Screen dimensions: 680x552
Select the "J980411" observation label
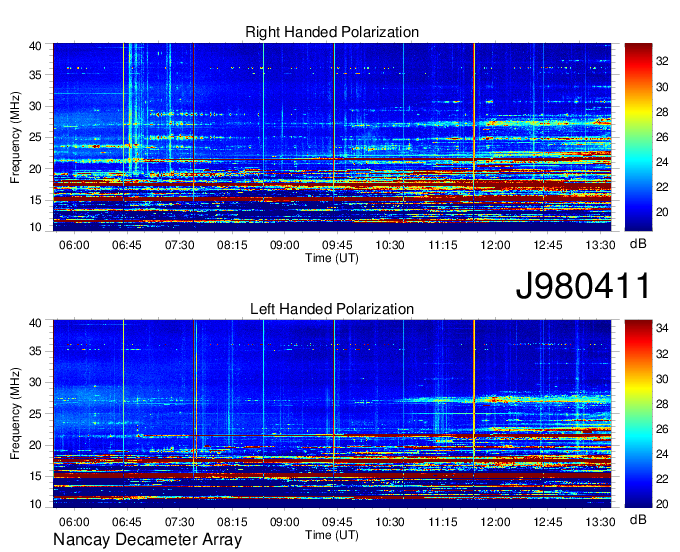click(x=583, y=286)
